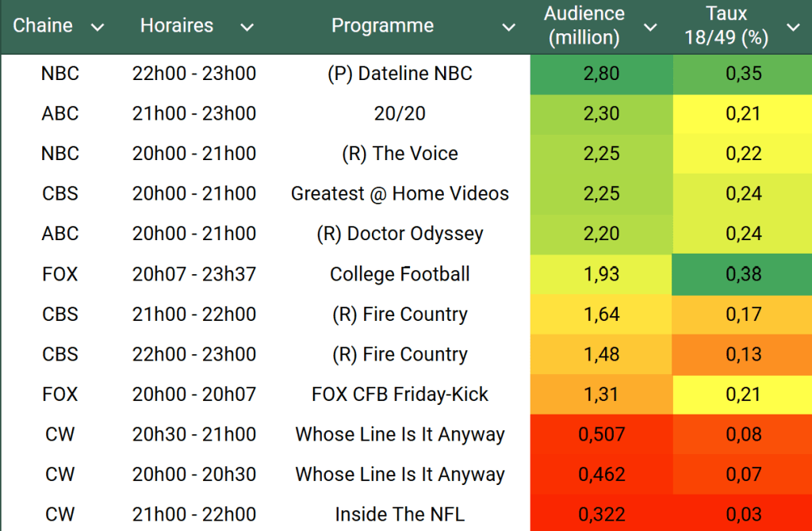Select the orange 0,13 rating cell

click(743, 354)
